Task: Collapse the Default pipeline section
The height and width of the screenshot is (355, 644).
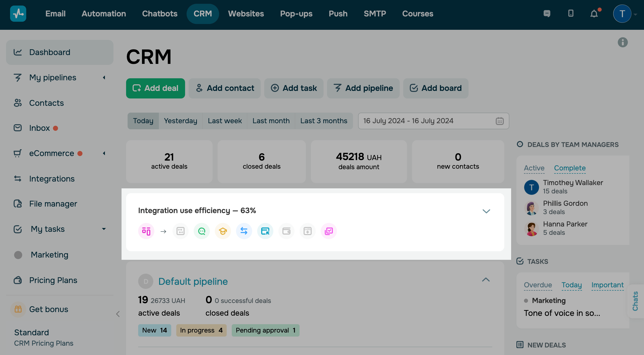Action: (x=486, y=280)
